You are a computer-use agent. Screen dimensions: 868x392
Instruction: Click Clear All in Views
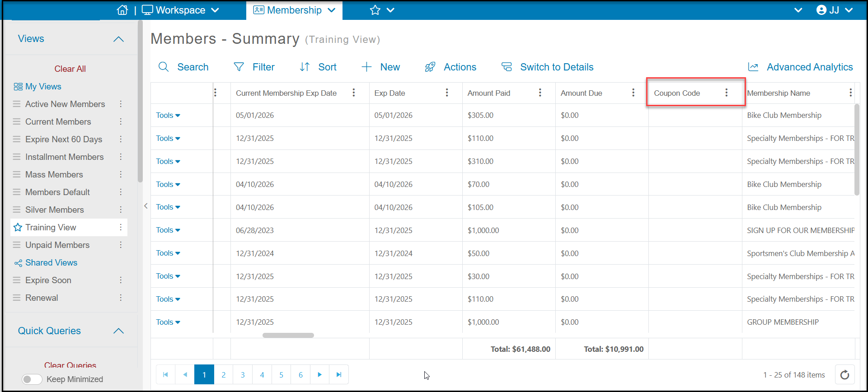(x=70, y=69)
